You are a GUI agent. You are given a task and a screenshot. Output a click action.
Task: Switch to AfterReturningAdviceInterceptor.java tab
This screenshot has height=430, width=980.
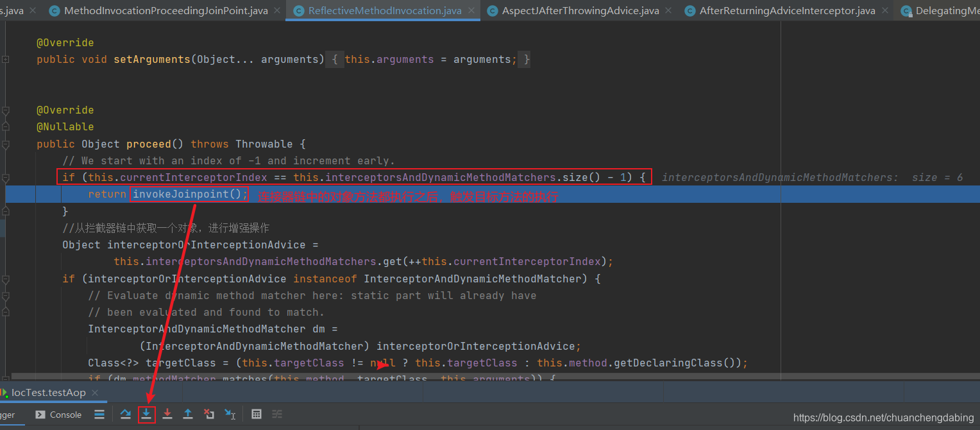pyautogui.click(x=787, y=11)
